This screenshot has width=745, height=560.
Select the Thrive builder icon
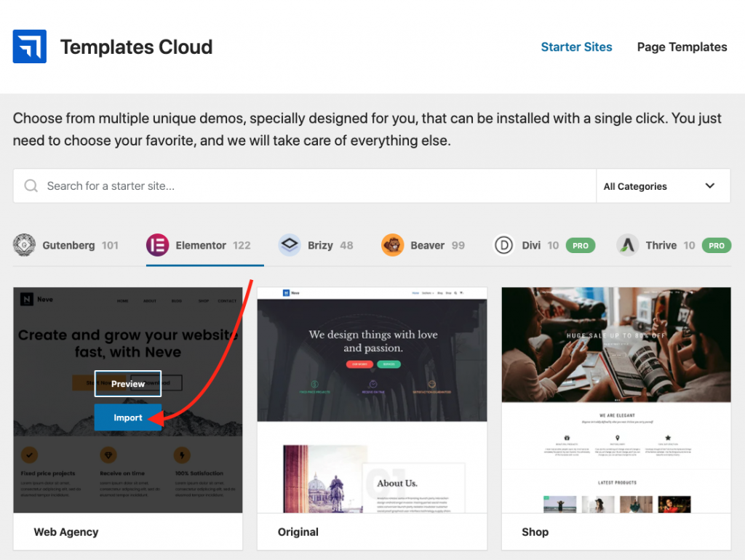628,245
